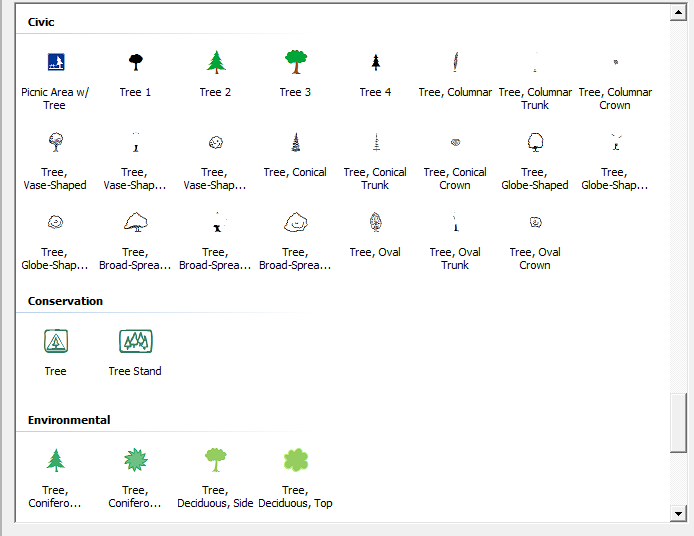Click the Conservation category heading
Screen dimensions: 694x536
[66, 301]
